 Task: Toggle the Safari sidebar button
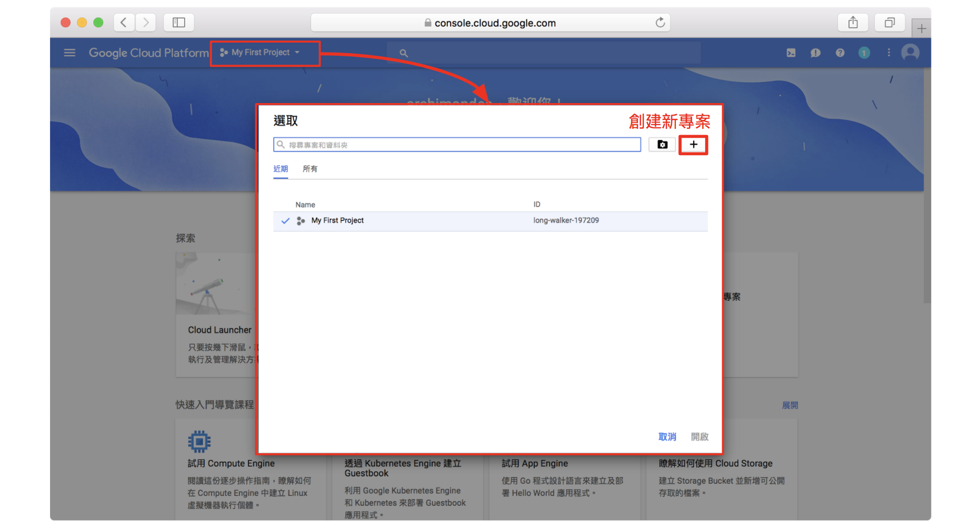179,23
